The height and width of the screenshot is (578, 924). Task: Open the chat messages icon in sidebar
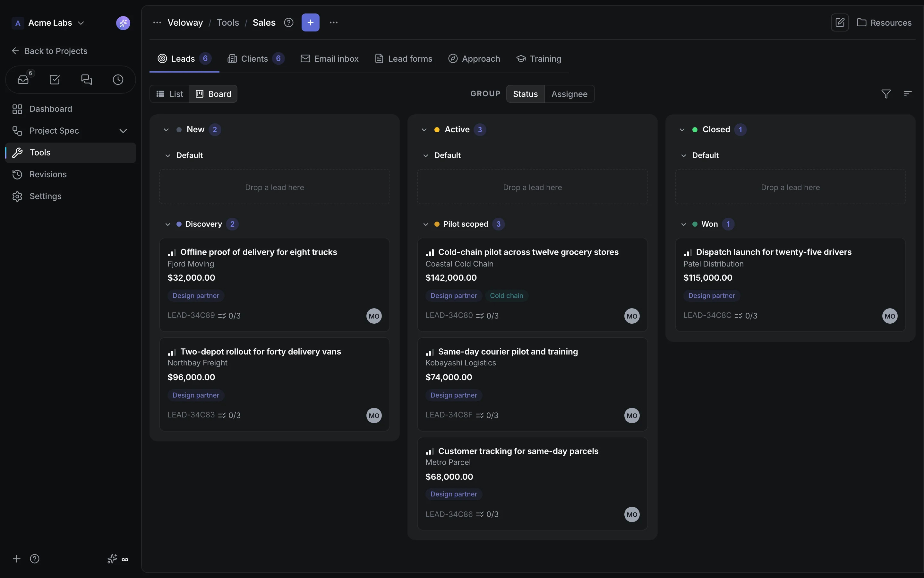coord(87,80)
